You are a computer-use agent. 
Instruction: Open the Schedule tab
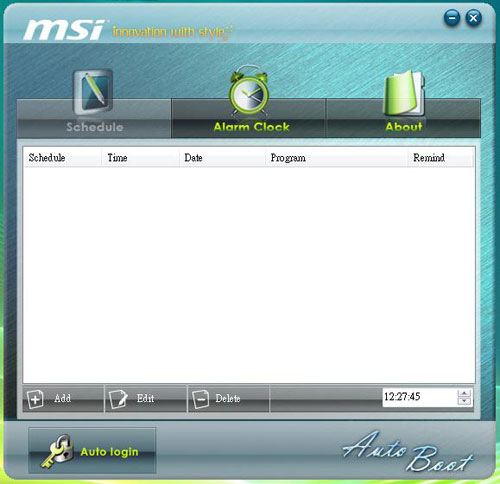click(94, 118)
